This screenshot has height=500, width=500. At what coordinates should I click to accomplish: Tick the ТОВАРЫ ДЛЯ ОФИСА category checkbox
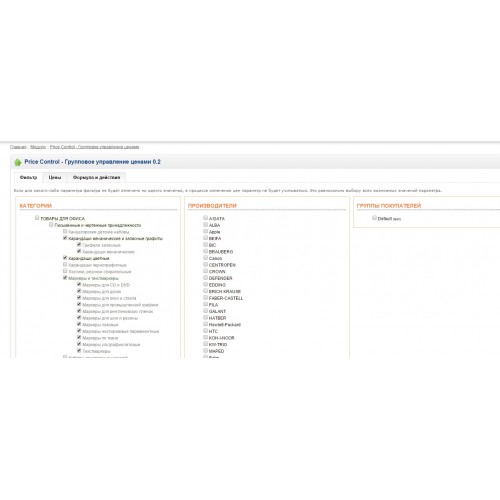click(x=37, y=218)
